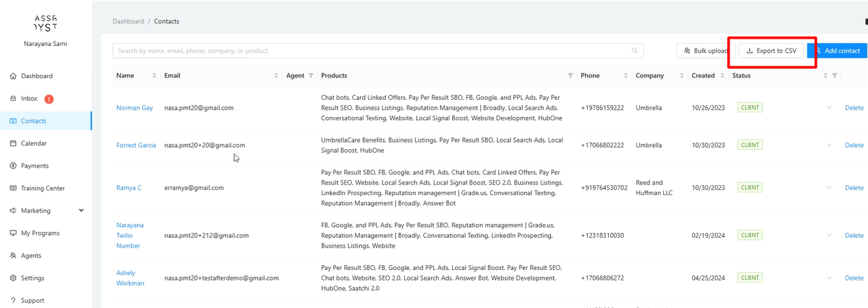Click the Export to CSV button
This screenshot has height=308, width=868.
(772, 51)
